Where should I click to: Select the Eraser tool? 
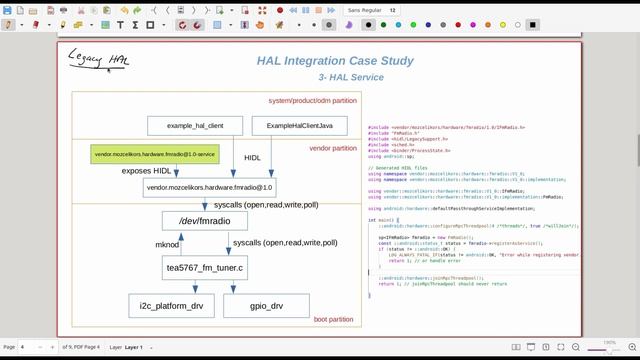[x=36, y=25]
